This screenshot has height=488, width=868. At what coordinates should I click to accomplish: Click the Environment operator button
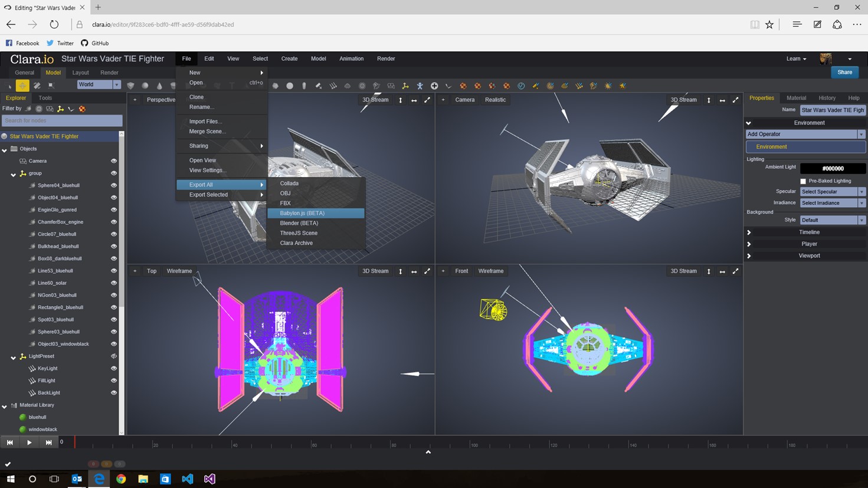point(805,147)
